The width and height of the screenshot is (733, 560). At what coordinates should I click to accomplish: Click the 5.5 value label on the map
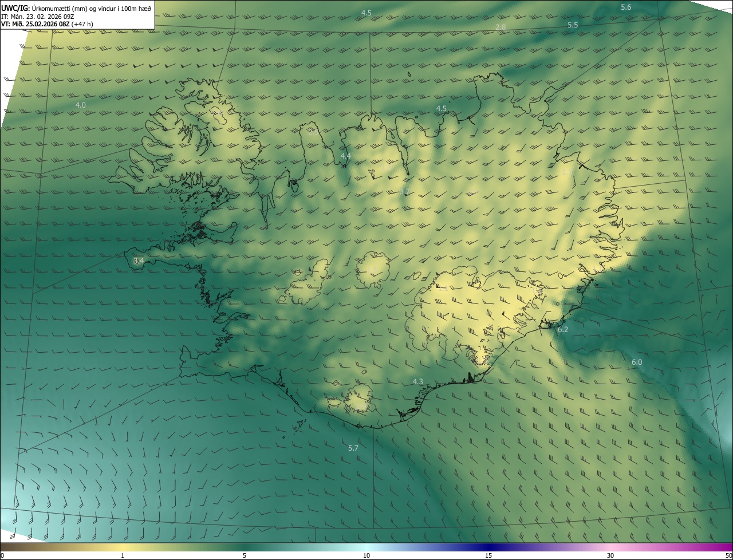(x=573, y=25)
